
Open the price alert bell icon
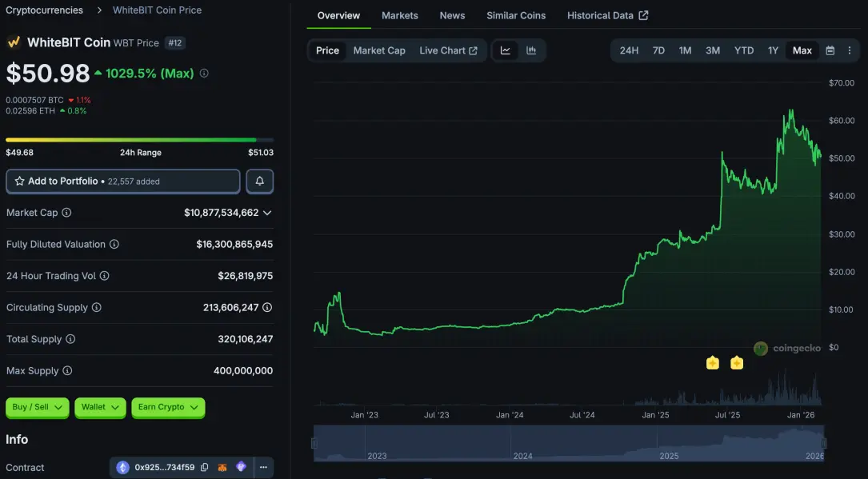(260, 181)
